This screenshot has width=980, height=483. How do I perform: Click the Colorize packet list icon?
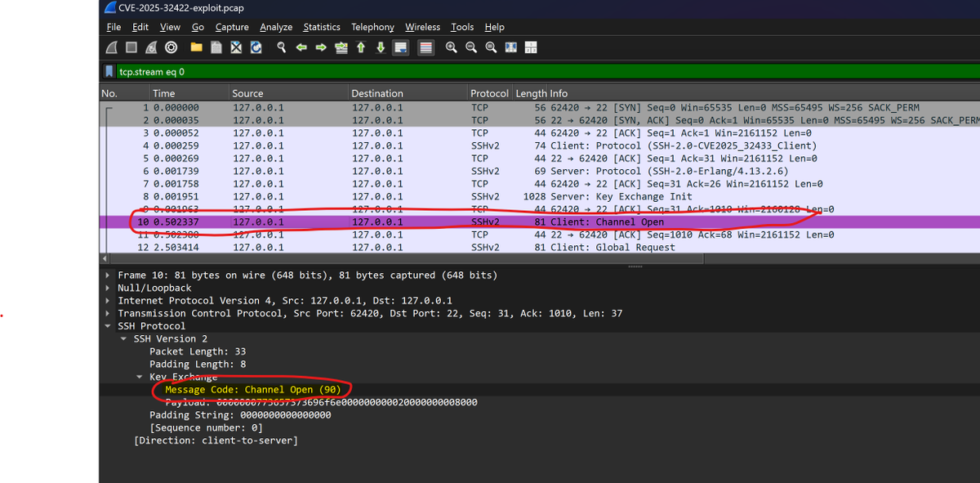[425, 47]
